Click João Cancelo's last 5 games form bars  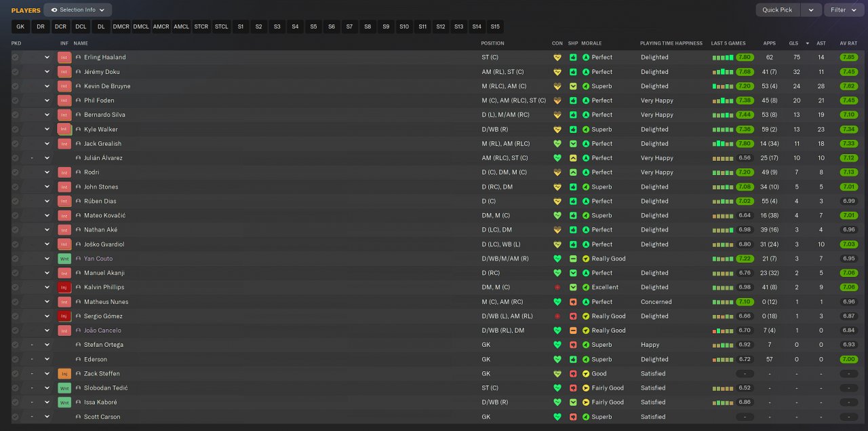(x=723, y=331)
